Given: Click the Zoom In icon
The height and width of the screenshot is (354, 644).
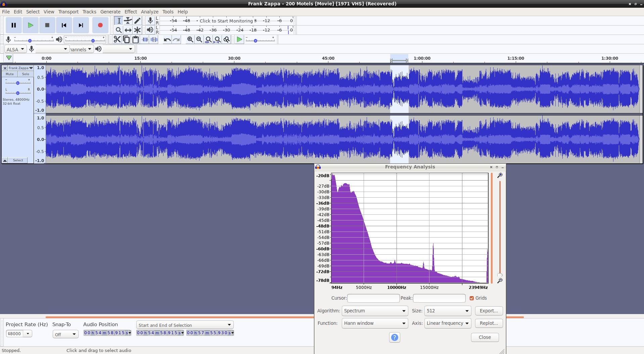Looking at the screenshot, I should tap(190, 40).
